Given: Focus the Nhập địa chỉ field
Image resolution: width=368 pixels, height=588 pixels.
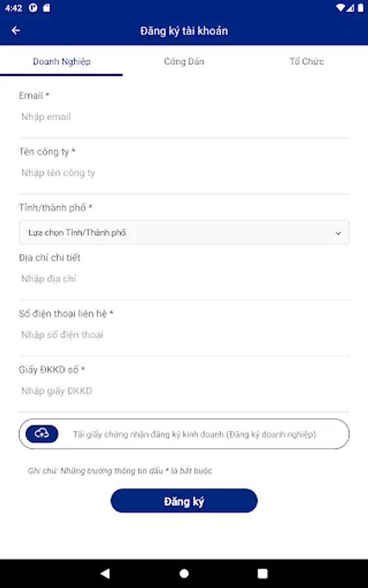Looking at the screenshot, I should point(184,279).
